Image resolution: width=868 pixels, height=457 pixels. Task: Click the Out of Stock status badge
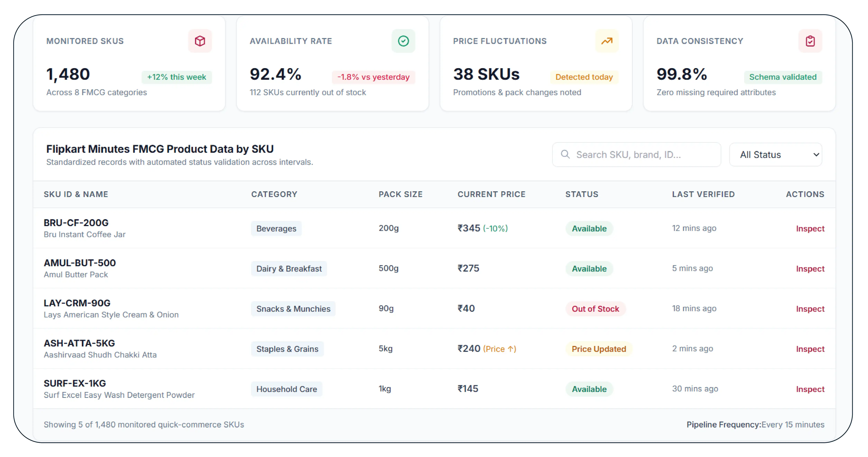(x=595, y=308)
